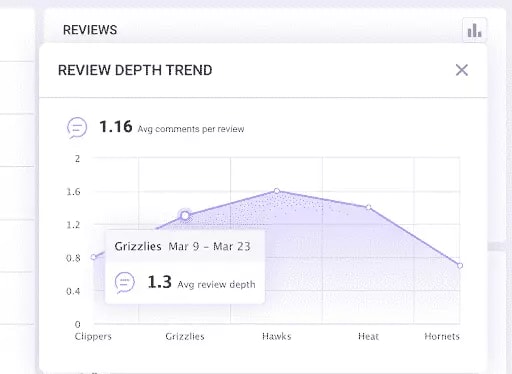Click the 1.16 average value
Image resolution: width=512 pixels, height=374 pixels.
pyautogui.click(x=116, y=127)
